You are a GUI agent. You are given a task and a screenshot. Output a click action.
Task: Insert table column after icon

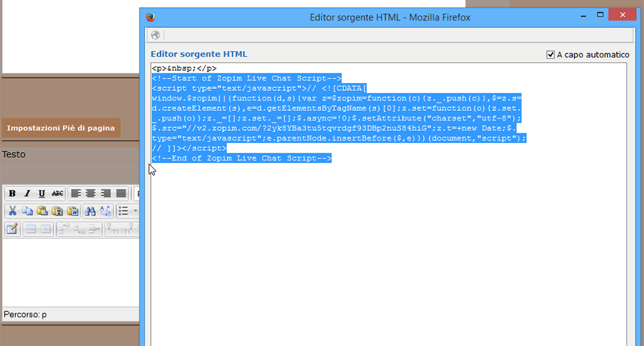click(x=128, y=229)
